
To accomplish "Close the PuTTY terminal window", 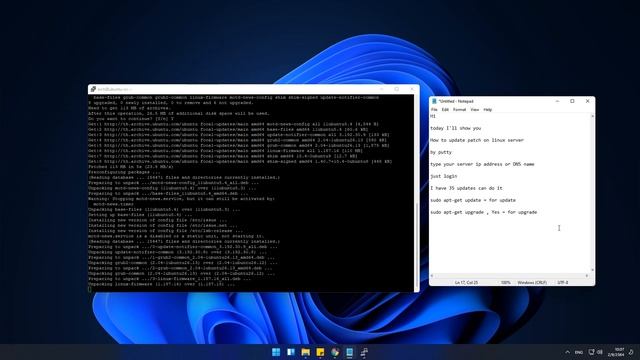I will (412, 89).
